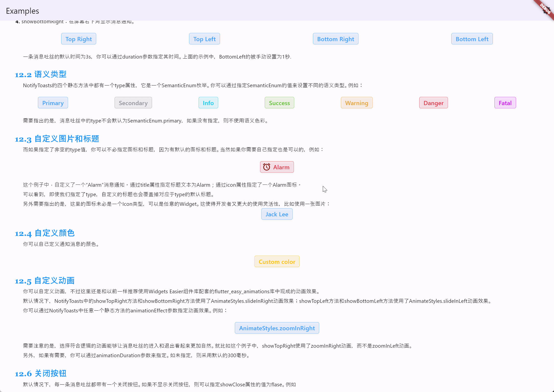Trigger the Bottom Left notification
Viewport: 554px width, 392px height.
click(472, 39)
